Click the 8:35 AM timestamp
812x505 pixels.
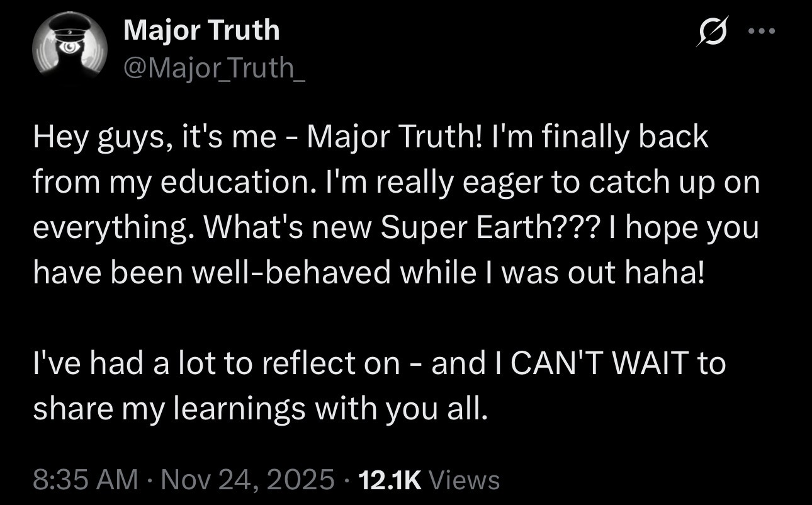coord(84,480)
